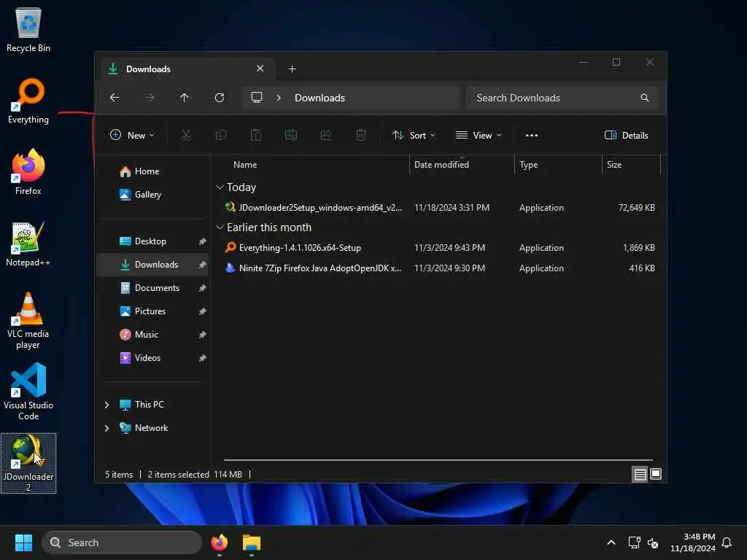
Task: Close the Downloads tab
Action: [x=260, y=69]
